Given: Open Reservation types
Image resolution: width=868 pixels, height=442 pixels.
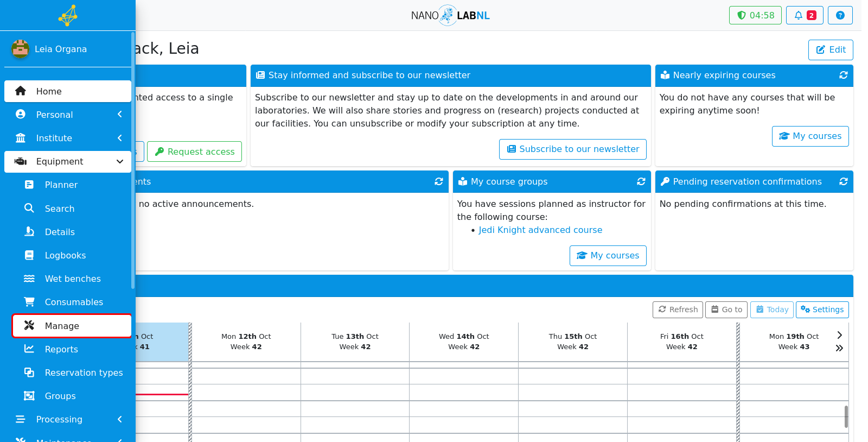Looking at the screenshot, I should coord(72,372).
